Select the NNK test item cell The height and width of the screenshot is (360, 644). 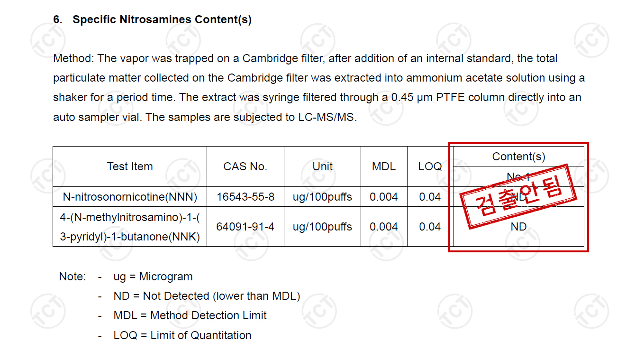click(130, 227)
